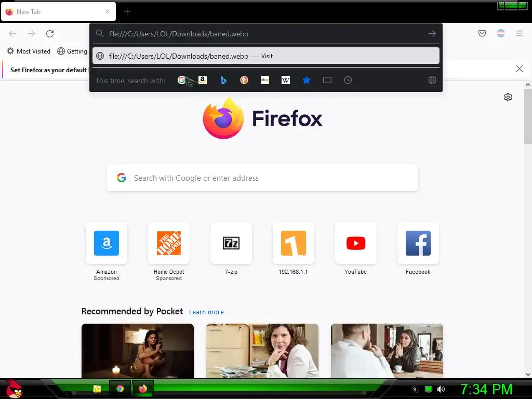Select Firefox in the taskbar
The height and width of the screenshot is (399, 532).
pyautogui.click(x=143, y=389)
